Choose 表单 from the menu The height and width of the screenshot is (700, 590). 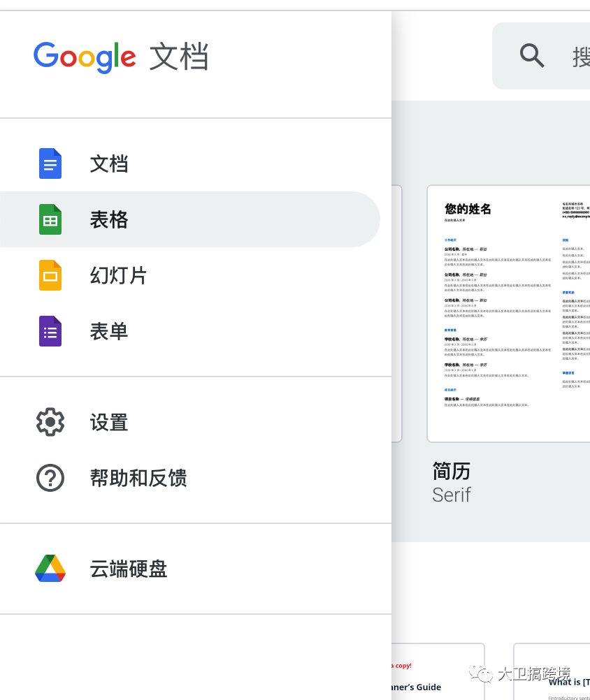coord(190,331)
